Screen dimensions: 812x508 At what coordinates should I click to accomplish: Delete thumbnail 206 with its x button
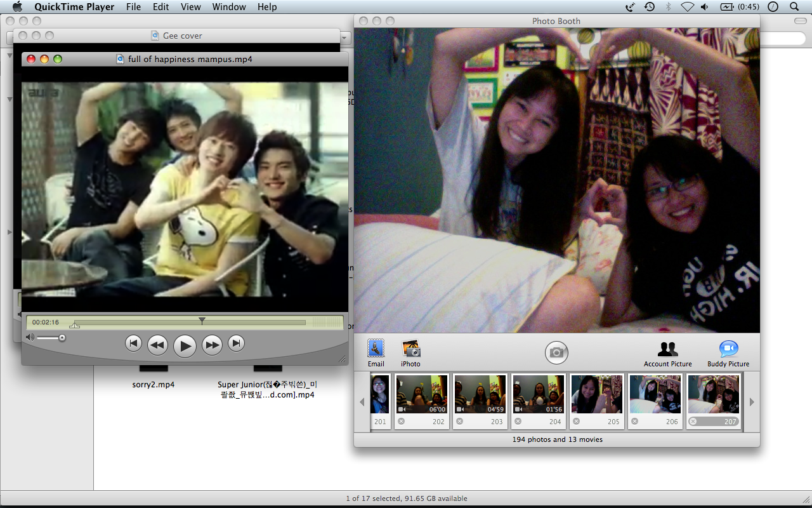pyautogui.click(x=635, y=421)
